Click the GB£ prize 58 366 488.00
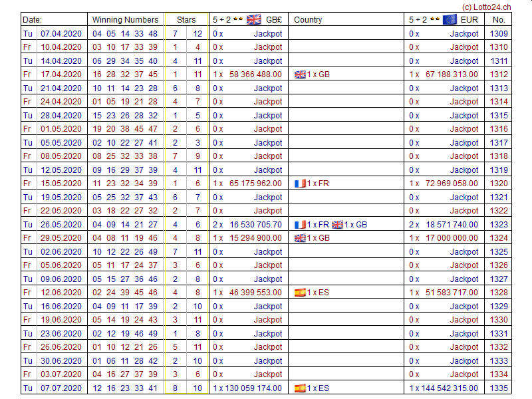The image size is (532, 399). (255, 74)
